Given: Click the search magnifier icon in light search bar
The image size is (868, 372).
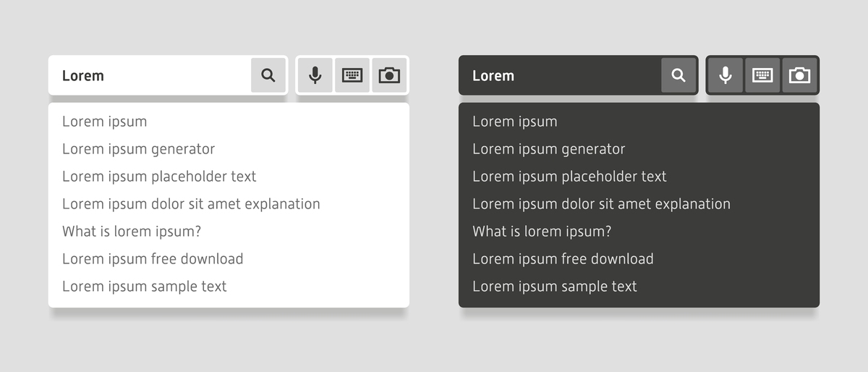Looking at the screenshot, I should click(x=268, y=75).
